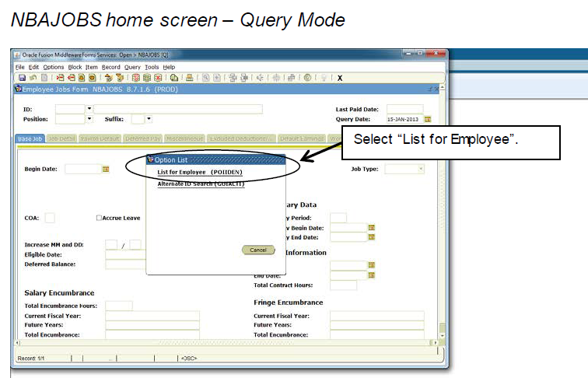Click calendar icon for Pay Begin Date

[x=372, y=227]
